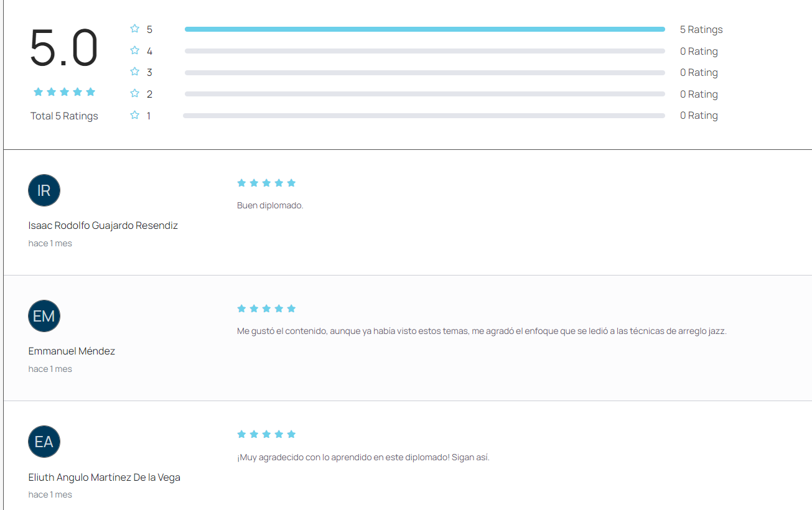Click the IR avatar circle
812x510 pixels.
coord(44,190)
